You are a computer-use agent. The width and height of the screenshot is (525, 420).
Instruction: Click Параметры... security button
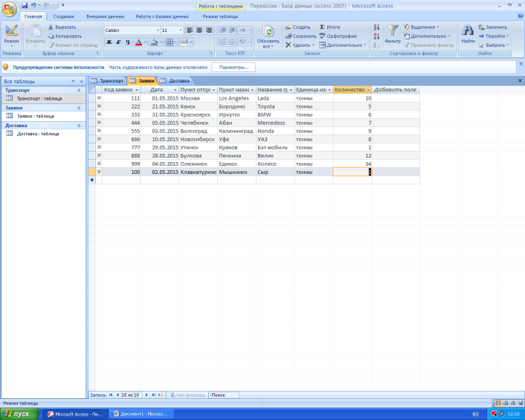pos(233,67)
